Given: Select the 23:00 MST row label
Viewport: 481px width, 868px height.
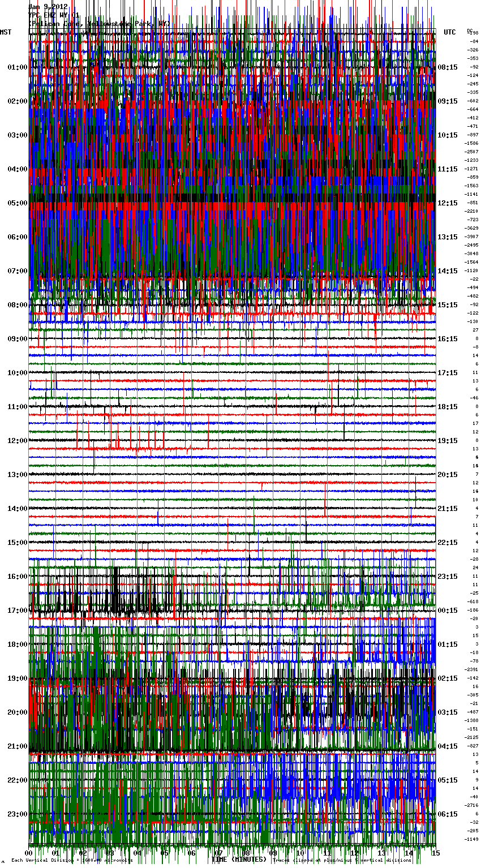Looking at the screenshot, I should click(x=17, y=814).
